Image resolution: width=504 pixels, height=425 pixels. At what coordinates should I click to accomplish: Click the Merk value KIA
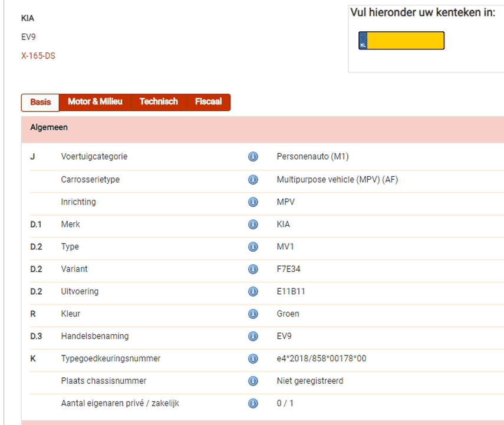(284, 224)
